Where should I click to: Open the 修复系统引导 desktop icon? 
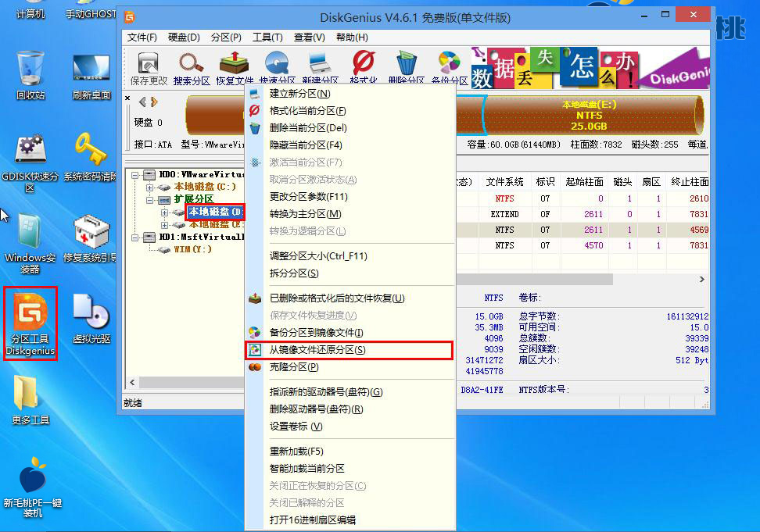91,238
